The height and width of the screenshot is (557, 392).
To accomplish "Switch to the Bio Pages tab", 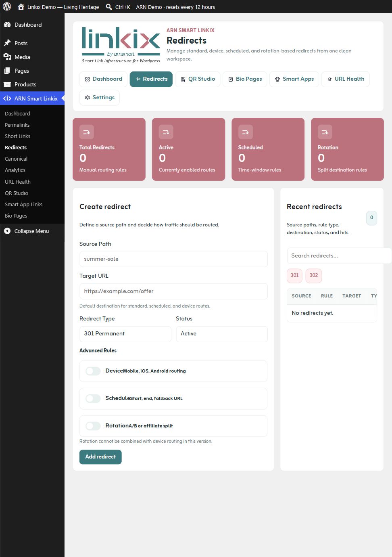I will click(x=245, y=79).
